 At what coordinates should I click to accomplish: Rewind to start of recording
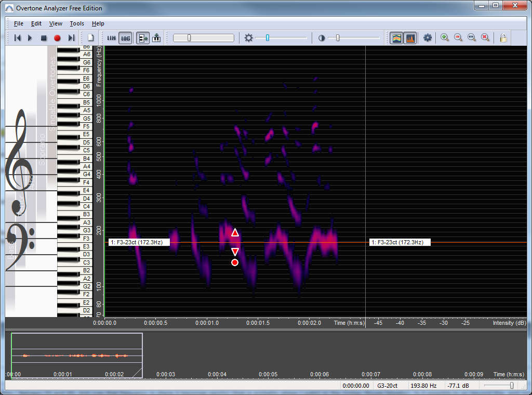click(x=18, y=38)
